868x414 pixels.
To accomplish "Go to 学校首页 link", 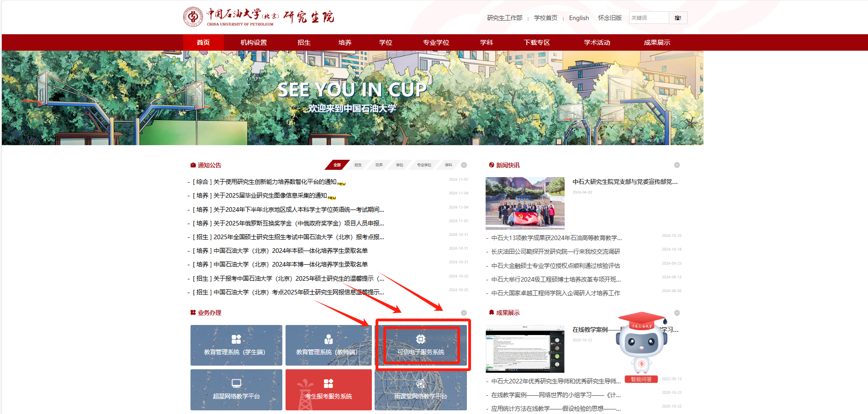I will tap(545, 18).
